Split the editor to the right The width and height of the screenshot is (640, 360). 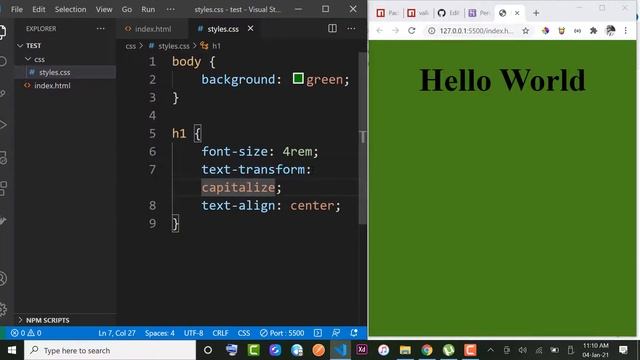[x=332, y=29]
